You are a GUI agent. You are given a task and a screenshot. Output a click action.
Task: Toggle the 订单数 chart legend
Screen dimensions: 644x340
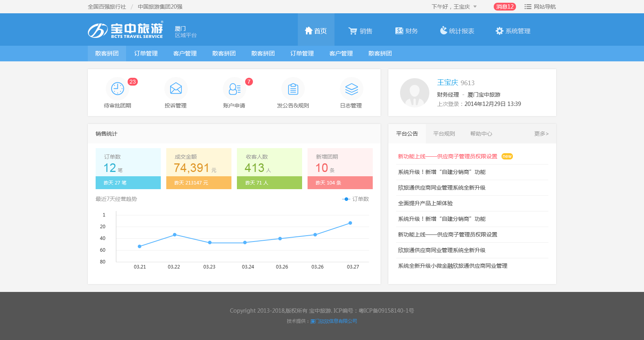pos(356,199)
